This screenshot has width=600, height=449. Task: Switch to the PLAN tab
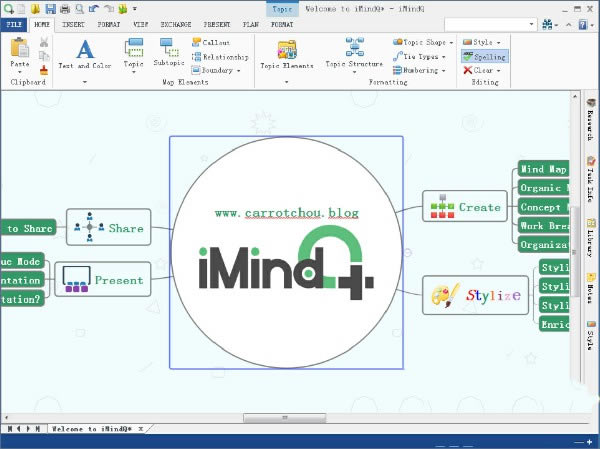(251, 24)
